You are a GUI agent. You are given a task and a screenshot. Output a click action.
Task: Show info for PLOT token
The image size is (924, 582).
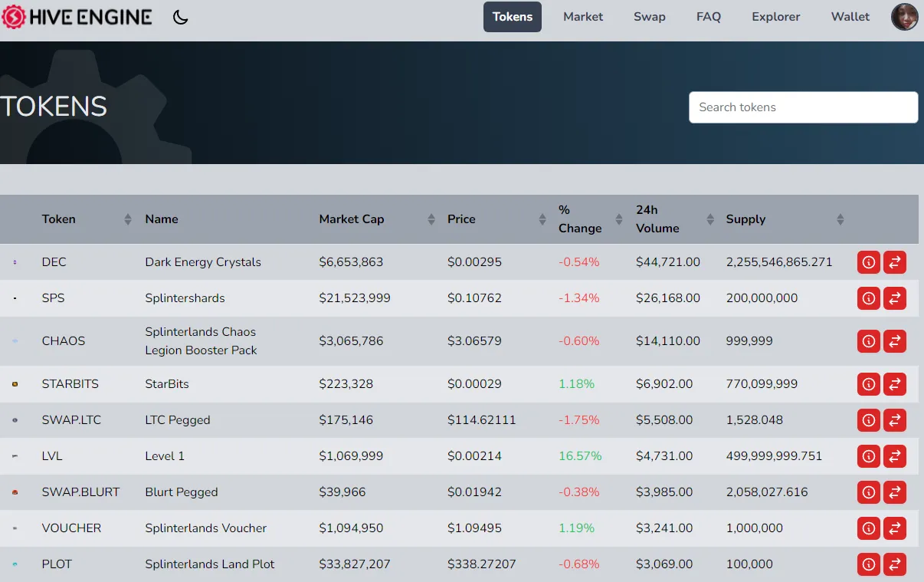[x=869, y=564]
